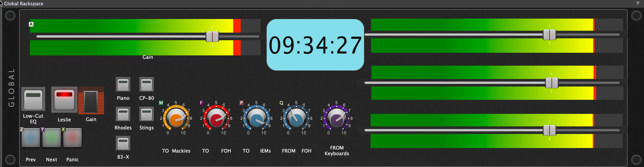Click the blue Prev pad

pos(31,137)
